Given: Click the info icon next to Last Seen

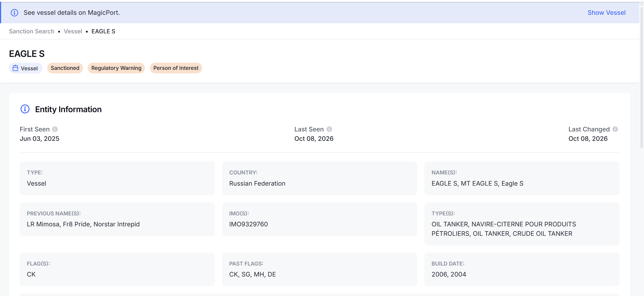Looking at the screenshot, I should 329,129.
